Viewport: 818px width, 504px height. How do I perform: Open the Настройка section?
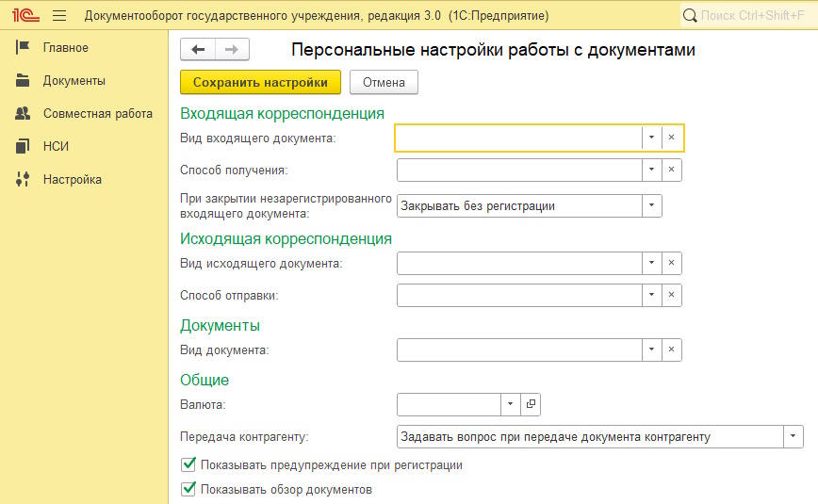coord(72,179)
